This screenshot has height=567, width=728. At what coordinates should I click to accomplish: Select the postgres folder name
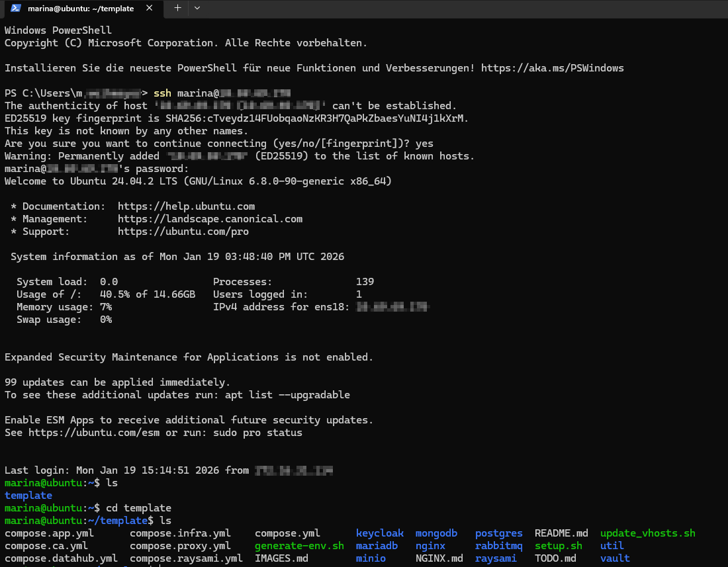click(x=498, y=533)
